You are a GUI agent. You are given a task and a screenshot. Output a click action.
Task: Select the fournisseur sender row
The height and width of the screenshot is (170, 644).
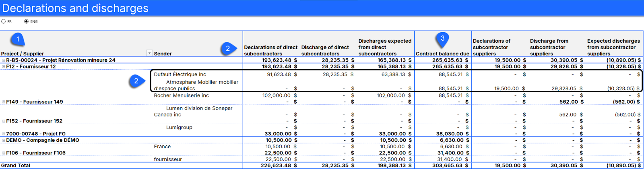pos(168,160)
